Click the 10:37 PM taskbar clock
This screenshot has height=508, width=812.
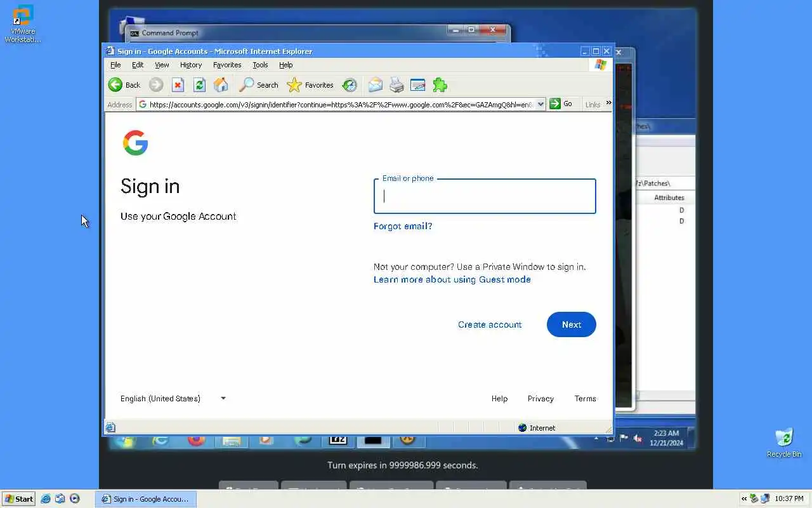click(789, 499)
